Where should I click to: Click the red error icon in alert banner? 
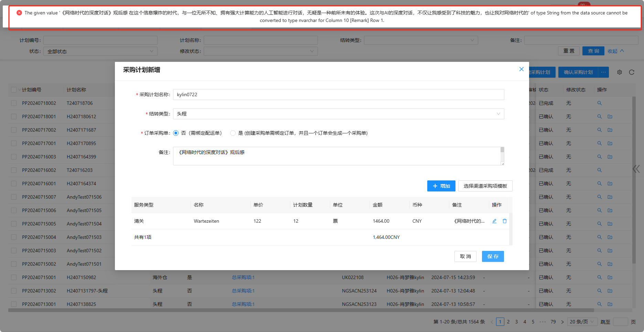(x=19, y=13)
